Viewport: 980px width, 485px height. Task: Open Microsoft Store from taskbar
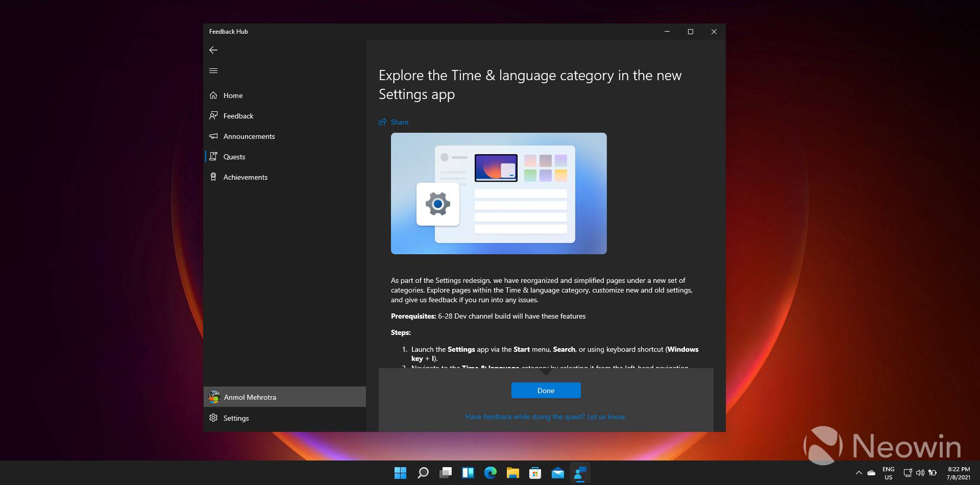[535, 473]
